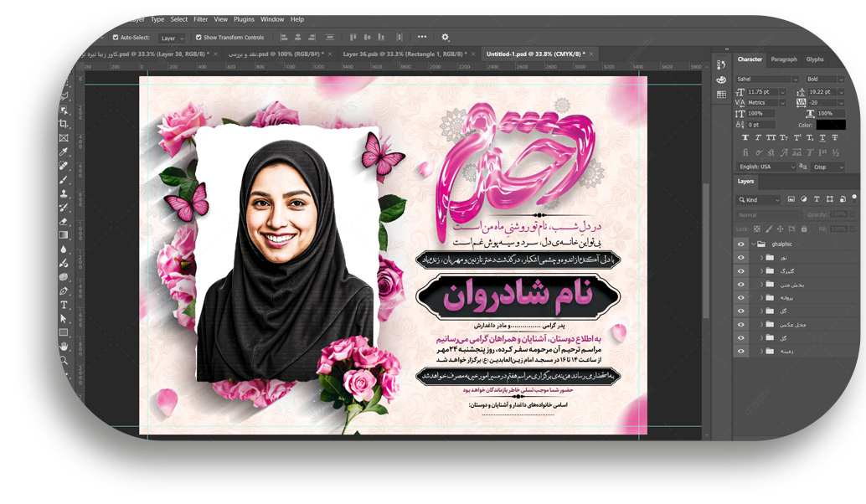Select the Crop tool
This screenshot has height=504, width=866.
pyautogui.click(x=64, y=124)
